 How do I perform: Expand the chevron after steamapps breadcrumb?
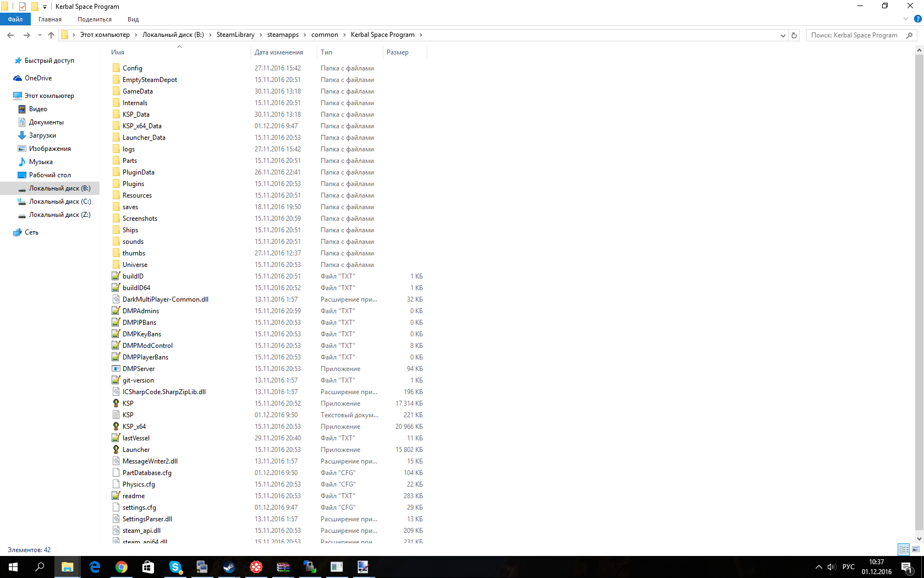click(305, 35)
